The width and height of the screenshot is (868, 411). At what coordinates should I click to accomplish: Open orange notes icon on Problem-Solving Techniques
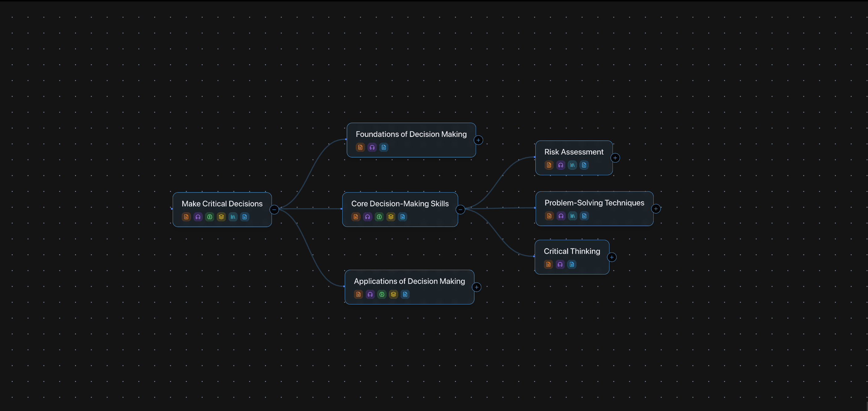coord(549,216)
